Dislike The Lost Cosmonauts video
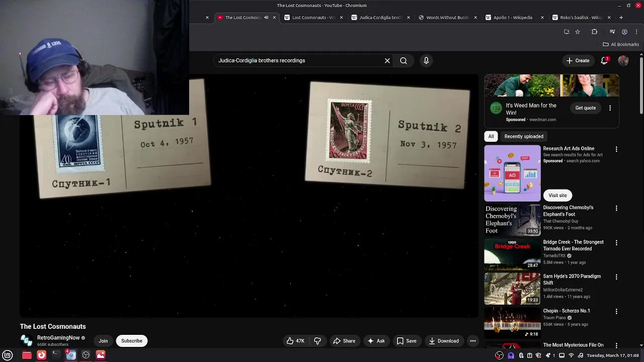The width and height of the screenshot is (644, 362). point(317,341)
